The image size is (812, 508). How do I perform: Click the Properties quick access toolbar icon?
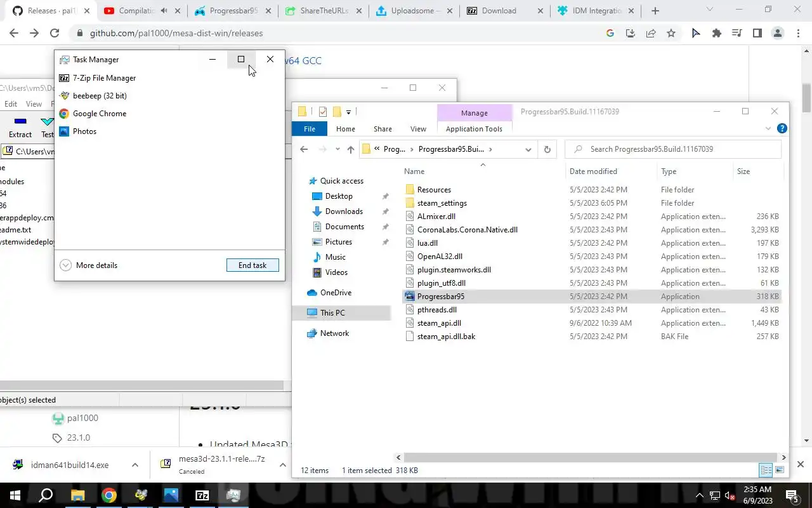tap(323, 112)
